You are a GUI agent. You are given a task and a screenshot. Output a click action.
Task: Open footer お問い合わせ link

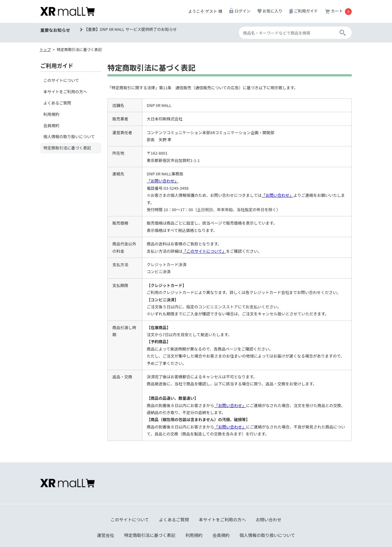[x=269, y=519]
